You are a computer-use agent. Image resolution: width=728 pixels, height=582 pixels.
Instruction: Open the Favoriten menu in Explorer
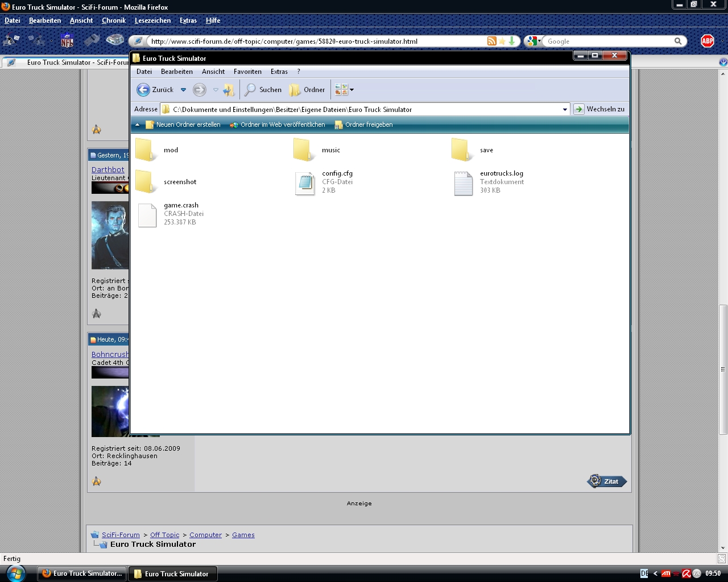coord(247,72)
